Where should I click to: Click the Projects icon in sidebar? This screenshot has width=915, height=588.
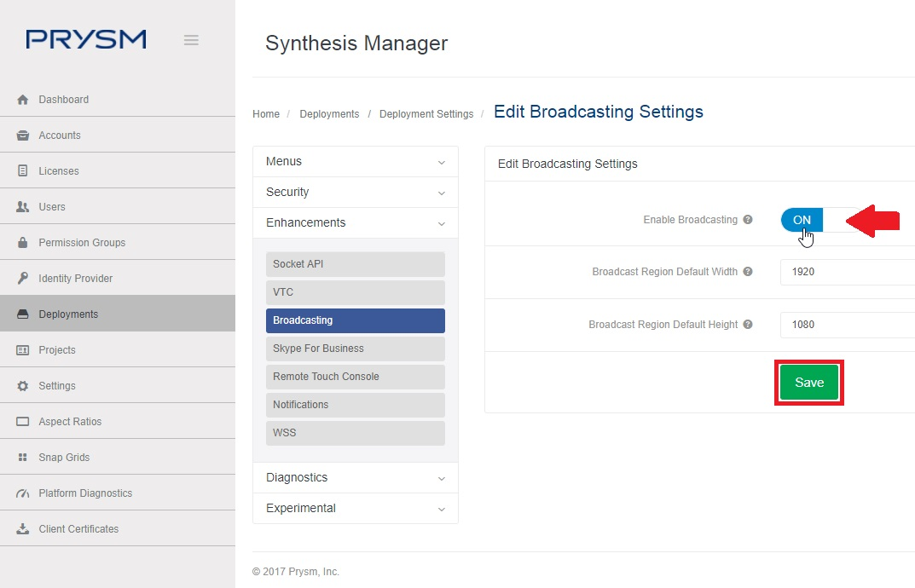pos(23,350)
